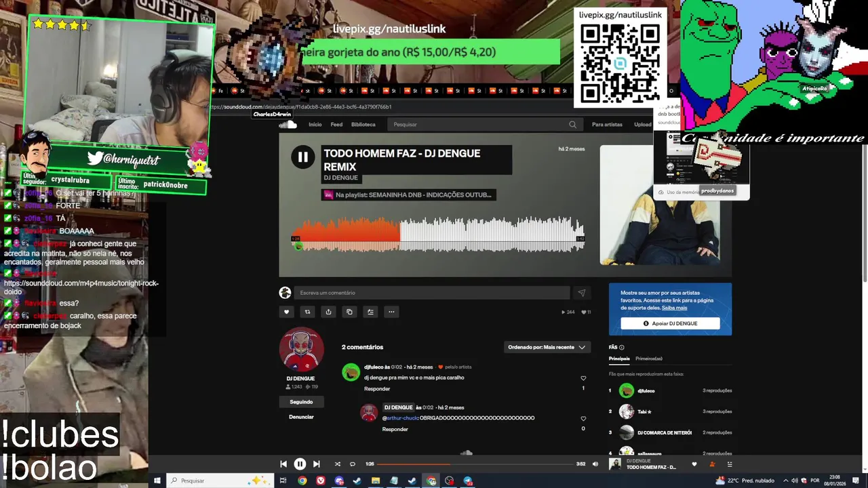868x488 pixels.
Task: Open Telegram from the taskbar
Action: [468, 481]
